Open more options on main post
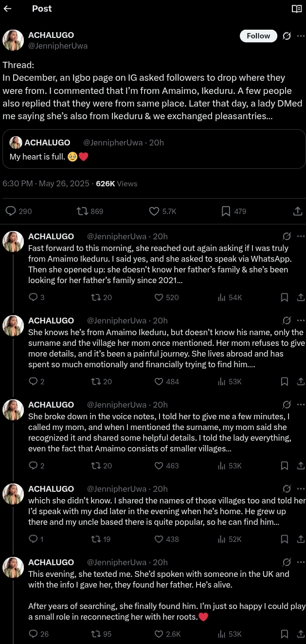This screenshot has width=306, height=644. [x=300, y=36]
